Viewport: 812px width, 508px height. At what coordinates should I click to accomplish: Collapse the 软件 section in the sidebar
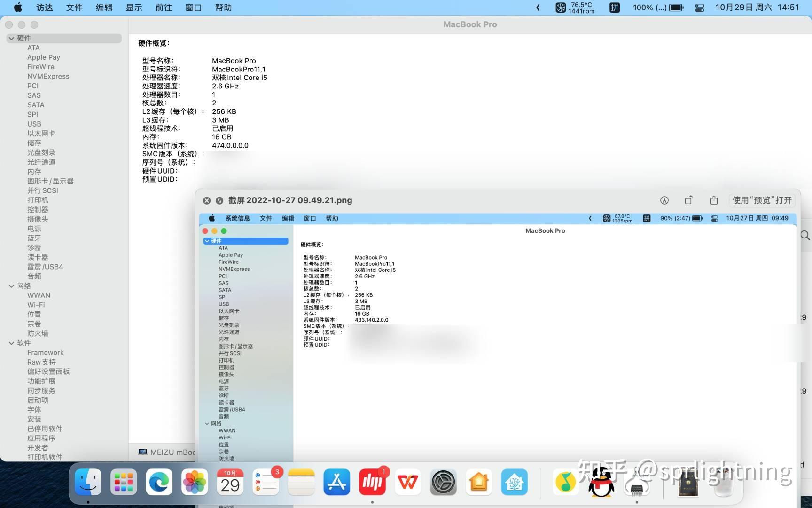pos(11,343)
